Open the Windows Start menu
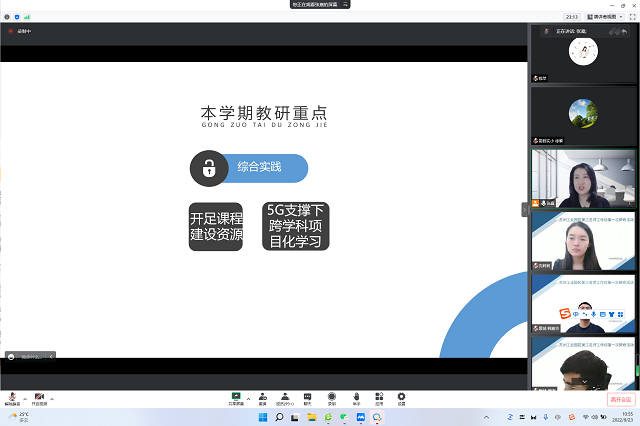 click(x=263, y=417)
